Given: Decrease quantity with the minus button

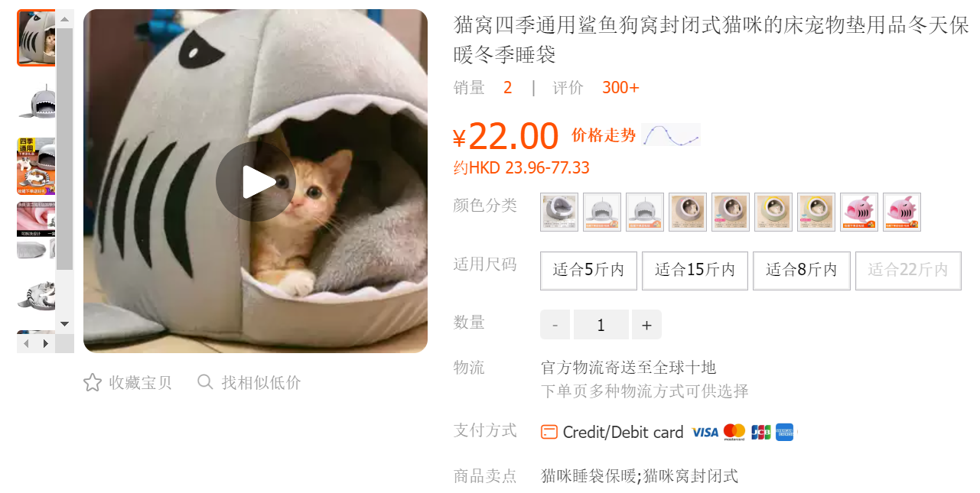Looking at the screenshot, I should (x=555, y=325).
